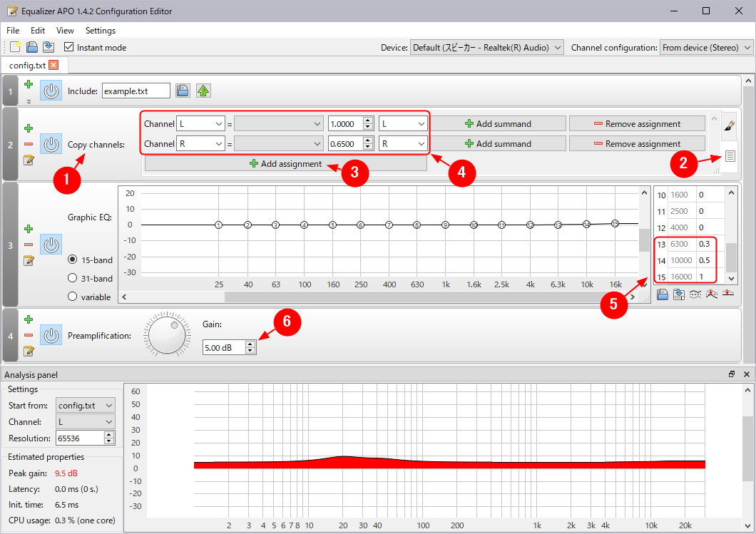Open the Start from dropdown in Analysis panel

click(86, 406)
